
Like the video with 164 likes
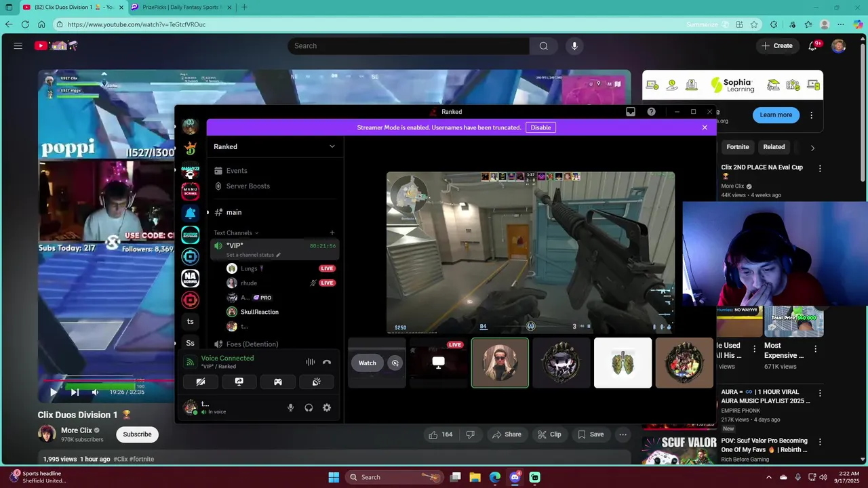440,434
